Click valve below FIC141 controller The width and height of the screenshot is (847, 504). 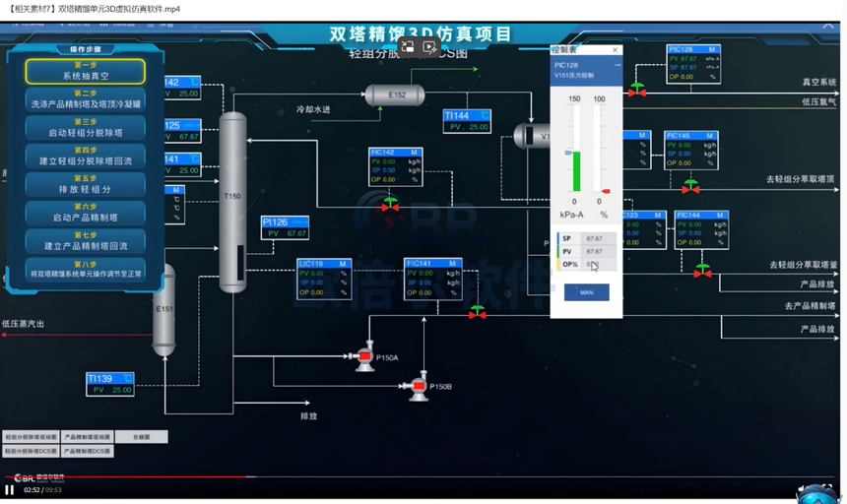point(478,312)
